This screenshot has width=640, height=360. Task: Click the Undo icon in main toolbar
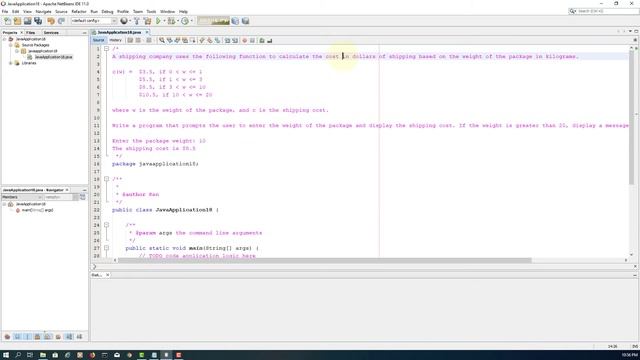(x=51, y=21)
